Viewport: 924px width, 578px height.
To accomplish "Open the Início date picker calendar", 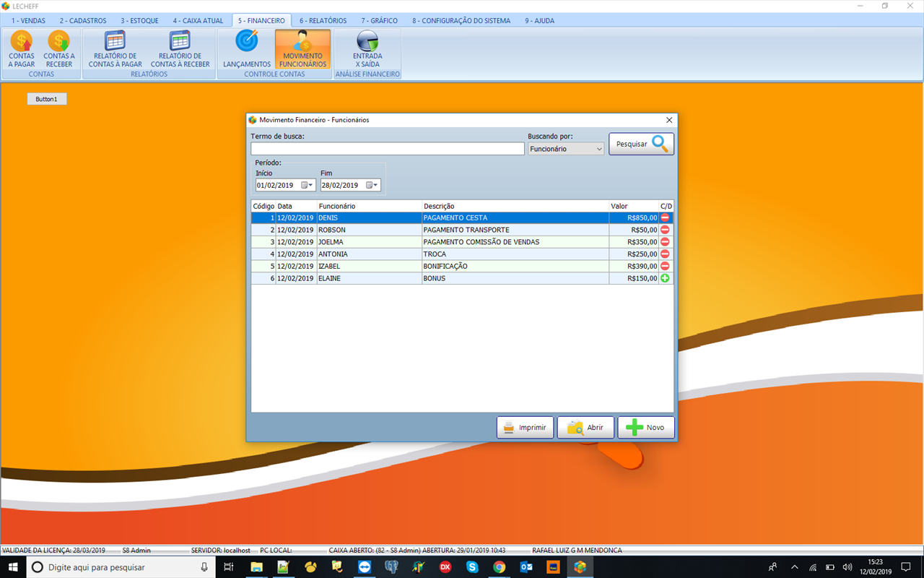I will pyautogui.click(x=307, y=185).
